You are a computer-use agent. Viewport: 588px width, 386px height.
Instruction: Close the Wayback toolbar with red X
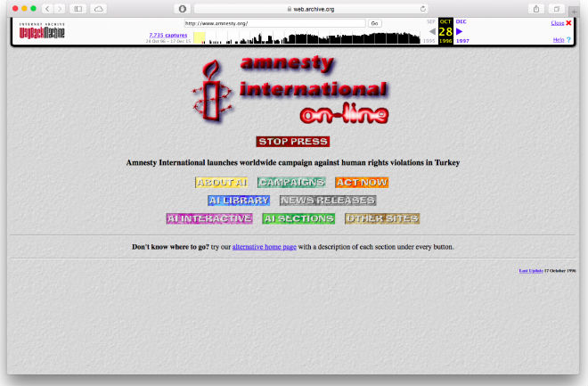568,23
